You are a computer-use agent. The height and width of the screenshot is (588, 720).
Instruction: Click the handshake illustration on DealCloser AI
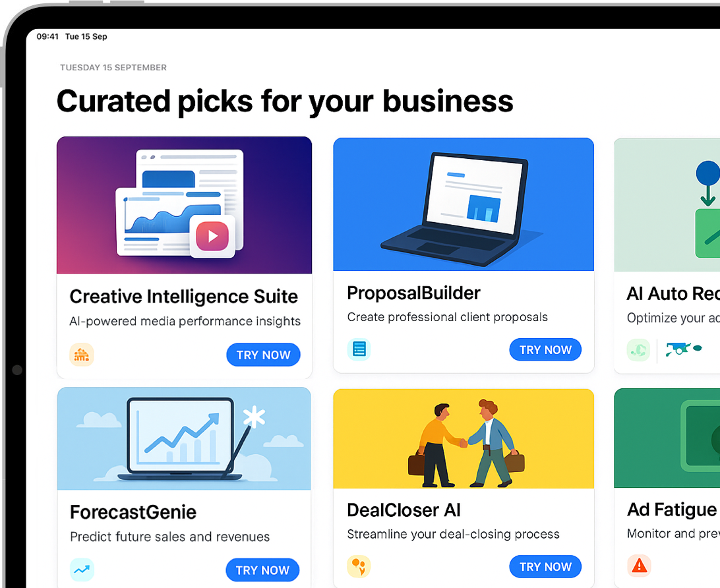tap(464, 438)
